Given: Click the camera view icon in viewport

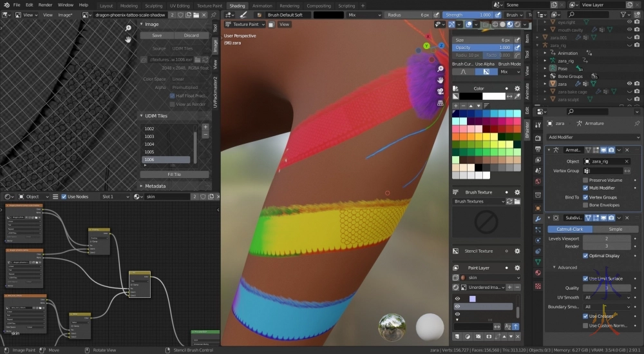Looking at the screenshot, I should pos(440,91).
